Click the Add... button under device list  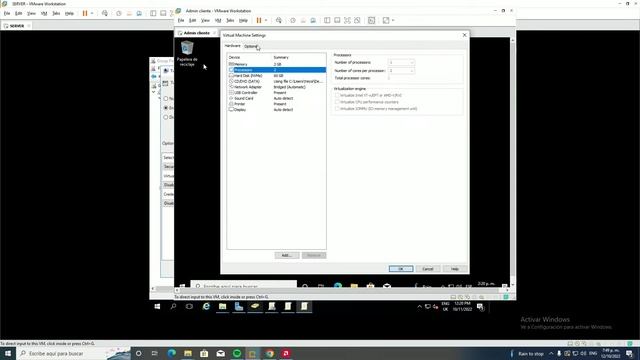[x=287, y=255]
